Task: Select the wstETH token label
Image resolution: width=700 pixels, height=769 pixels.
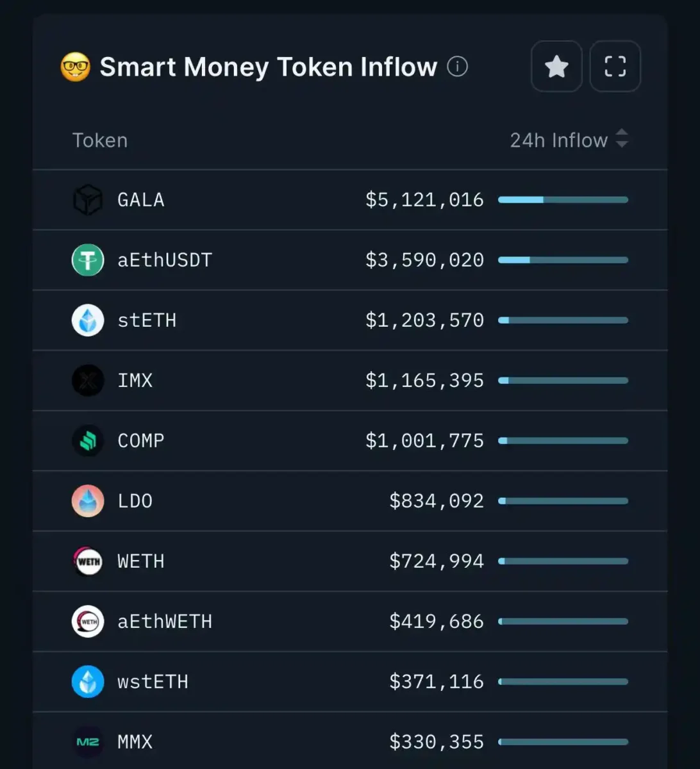Action: point(153,682)
